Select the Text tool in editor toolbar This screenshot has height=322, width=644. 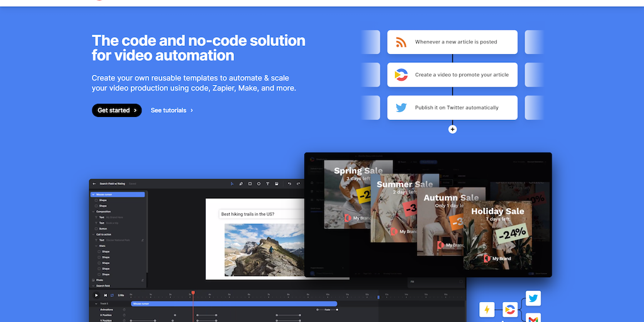[x=267, y=184]
